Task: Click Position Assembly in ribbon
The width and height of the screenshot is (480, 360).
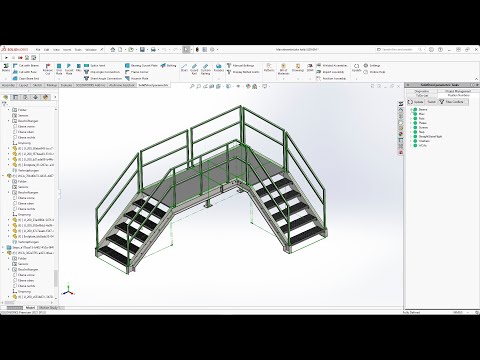Action: (x=331, y=78)
